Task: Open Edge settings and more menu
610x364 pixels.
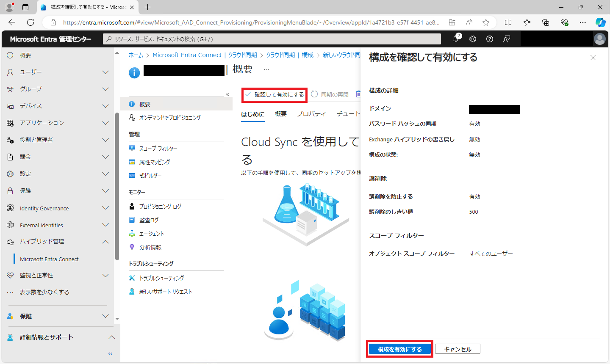Action: (x=583, y=22)
